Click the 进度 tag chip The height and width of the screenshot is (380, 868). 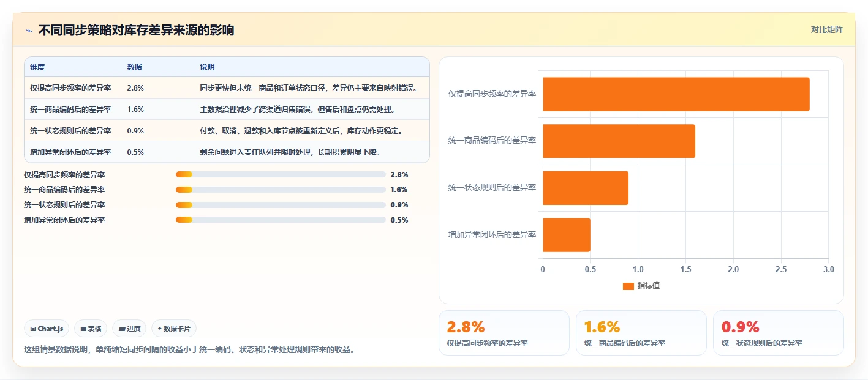[x=129, y=329]
